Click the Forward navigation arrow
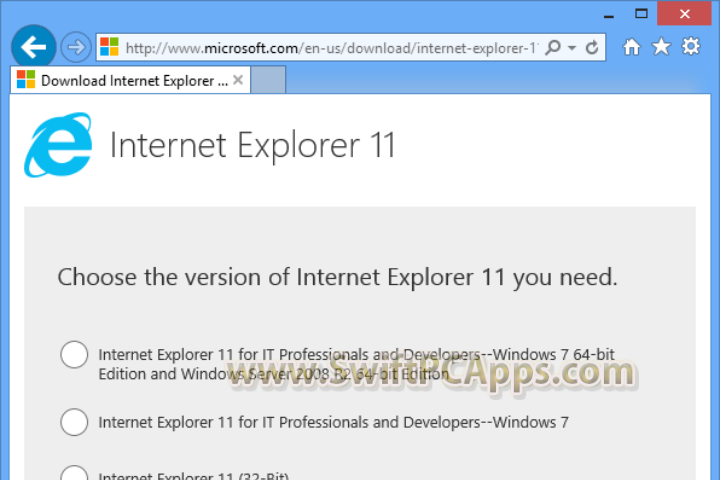Screen dimensions: 720x480 click(x=76, y=47)
